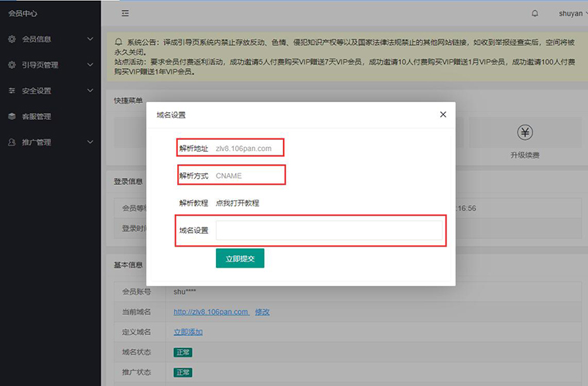Viewport: 588px width, 386px height.
Task: Expand the 会员信息 chevron arrow
Action: [x=91, y=39]
